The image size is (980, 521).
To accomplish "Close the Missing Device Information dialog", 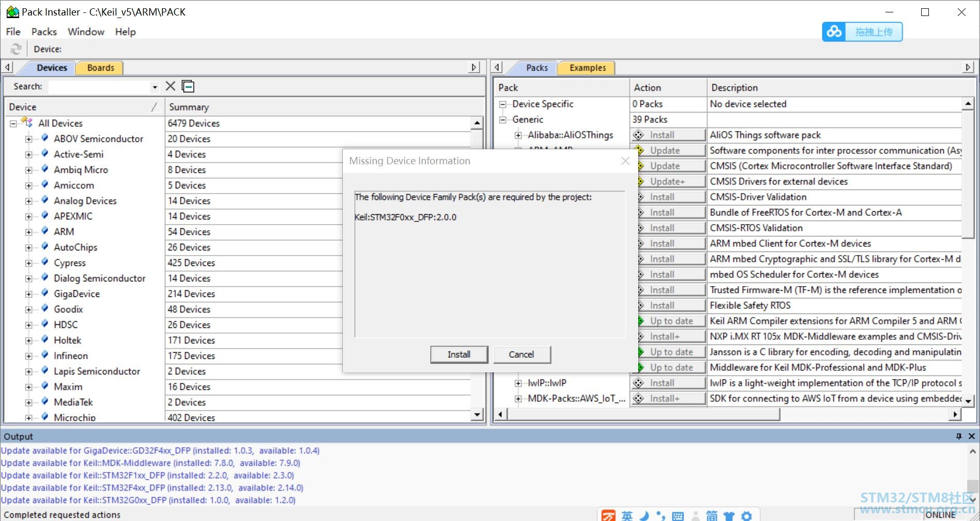I will [x=625, y=161].
